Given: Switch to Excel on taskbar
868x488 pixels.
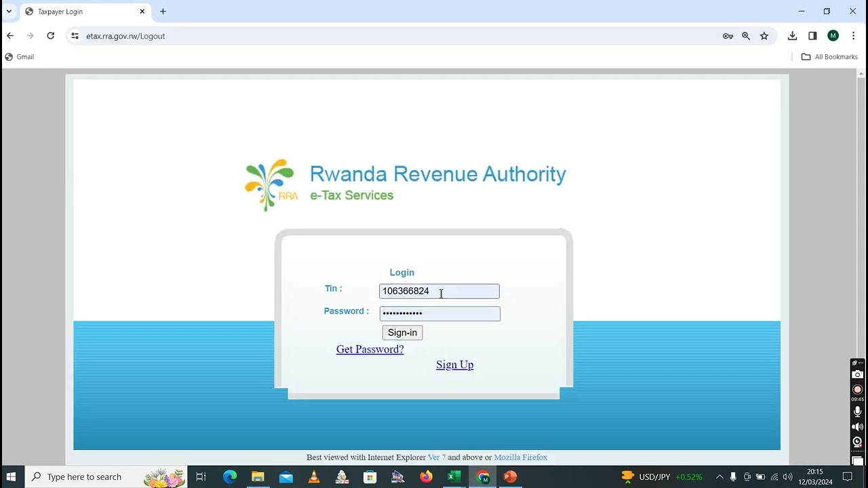Looking at the screenshot, I should [454, 476].
